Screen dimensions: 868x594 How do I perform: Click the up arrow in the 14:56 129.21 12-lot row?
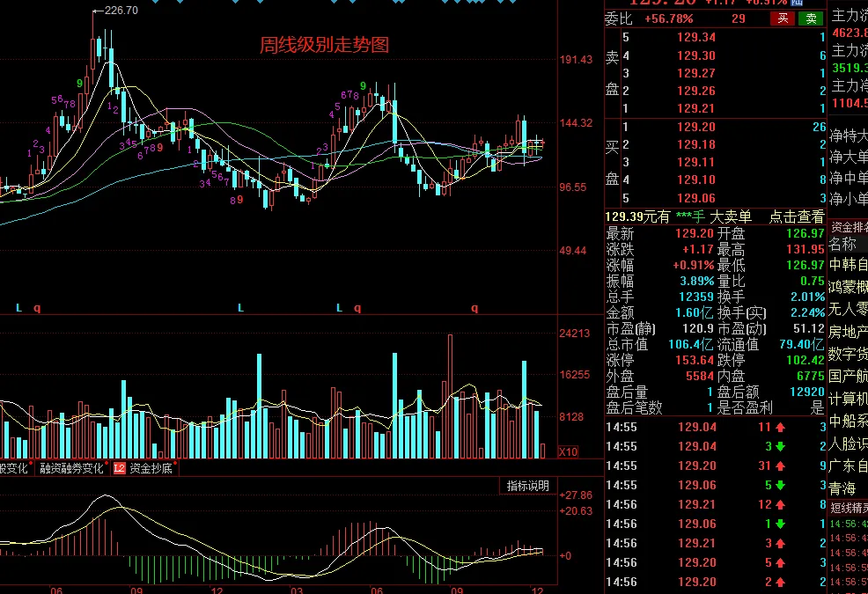point(781,505)
